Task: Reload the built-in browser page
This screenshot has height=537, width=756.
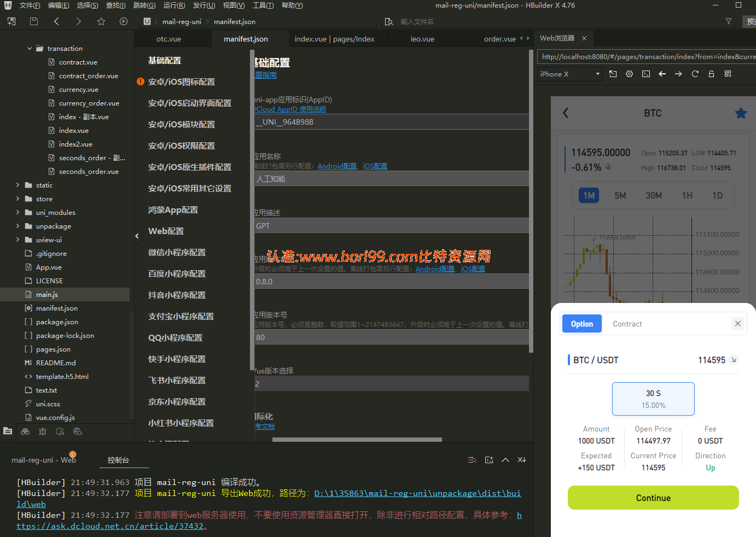Action: coord(695,74)
